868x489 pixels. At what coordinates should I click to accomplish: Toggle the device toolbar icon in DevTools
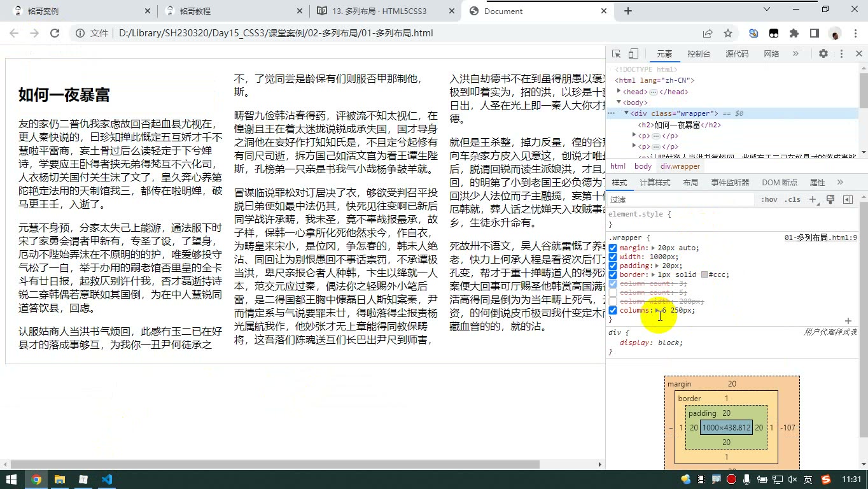633,54
